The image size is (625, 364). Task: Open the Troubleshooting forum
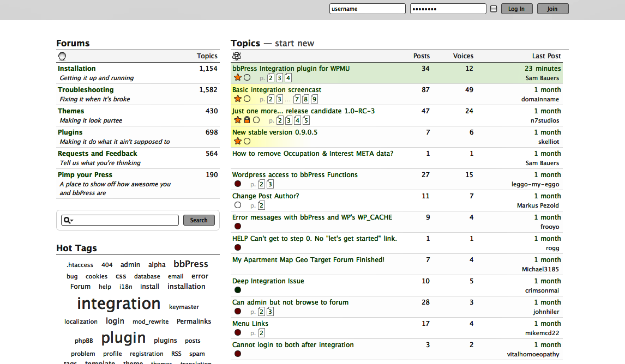[x=86, y=89]
